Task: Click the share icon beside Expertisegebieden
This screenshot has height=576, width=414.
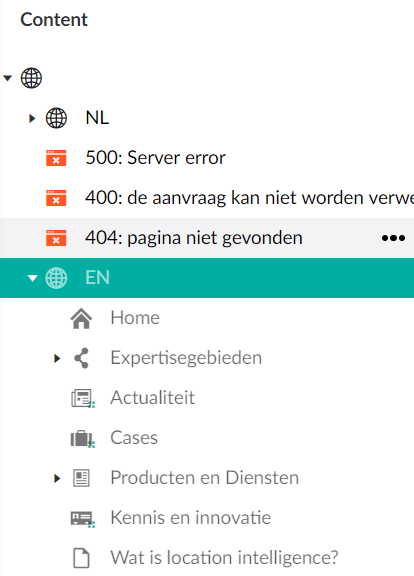Action: pyautogui.click(x=81, y=358)
